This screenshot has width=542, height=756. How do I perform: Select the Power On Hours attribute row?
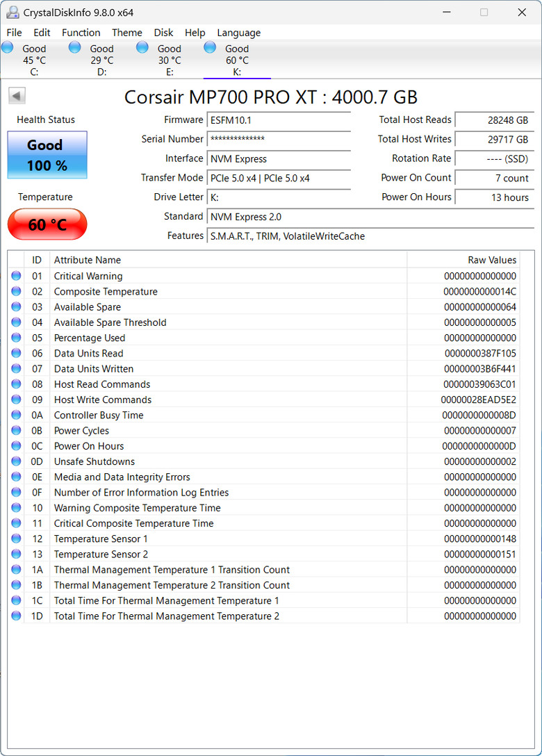[x=264, y=445]
